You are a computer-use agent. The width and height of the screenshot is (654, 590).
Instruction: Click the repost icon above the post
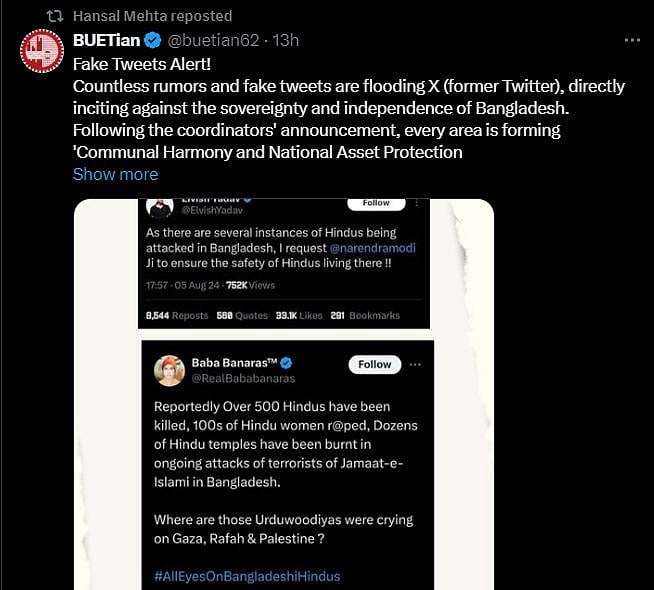click(54, 16)
